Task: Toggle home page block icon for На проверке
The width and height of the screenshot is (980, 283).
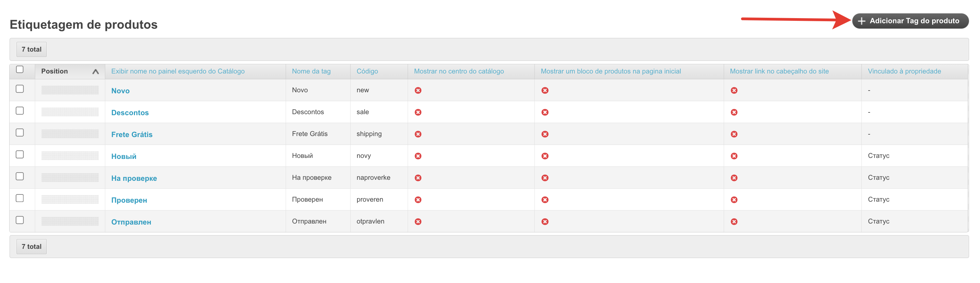Action: pos(545,178)
